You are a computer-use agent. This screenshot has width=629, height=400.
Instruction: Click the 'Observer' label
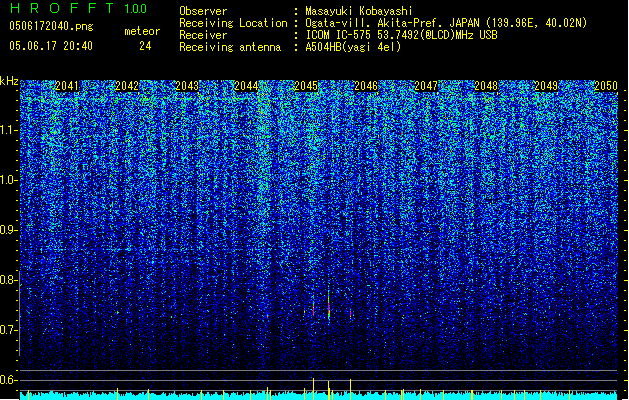(x=203, y=11)
